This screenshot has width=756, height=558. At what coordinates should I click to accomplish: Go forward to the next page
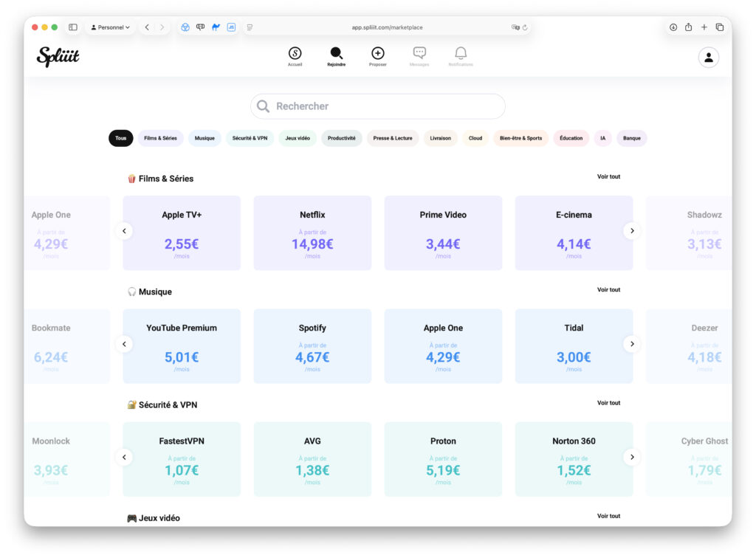click(x=162, y=27)
